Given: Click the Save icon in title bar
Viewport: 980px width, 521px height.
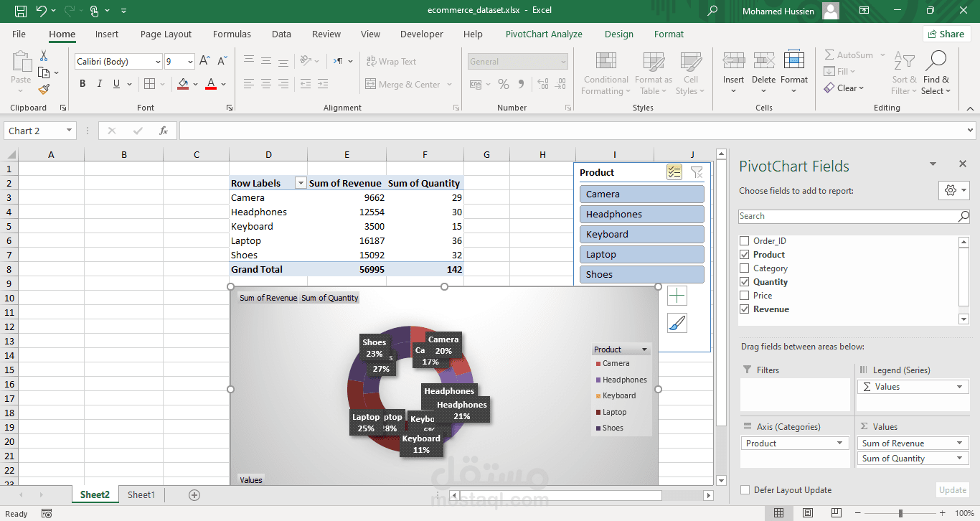Looking at the screenshot, I should [20, 11].
